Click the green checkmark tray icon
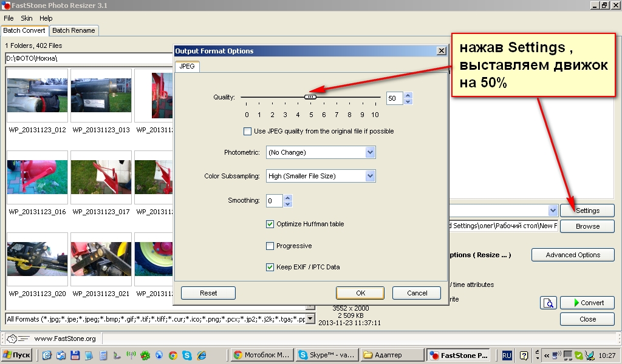The width and height of the screenshot is (622, 364). click(x=579, y=356)
